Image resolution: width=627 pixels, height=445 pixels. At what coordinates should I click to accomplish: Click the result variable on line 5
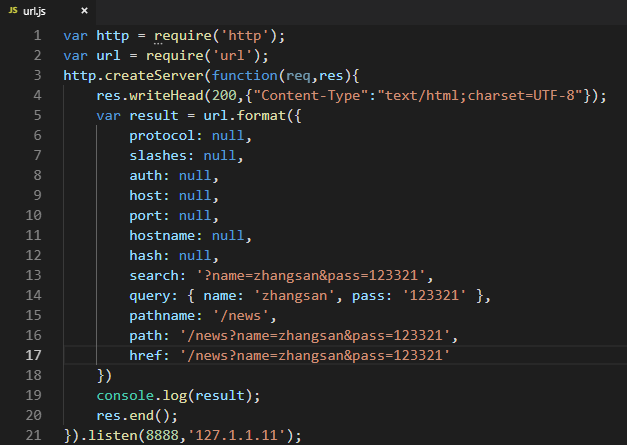pyautogui.click(x=154, y=116)
